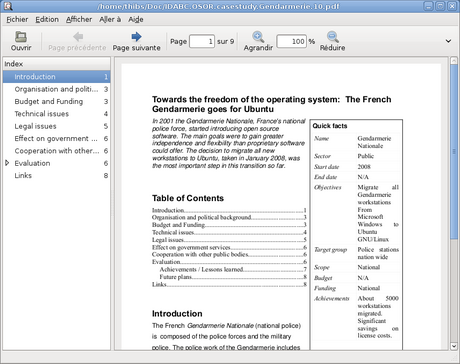Follow the Technical issues contents link

pyautogui.click(x=229, y=232)
